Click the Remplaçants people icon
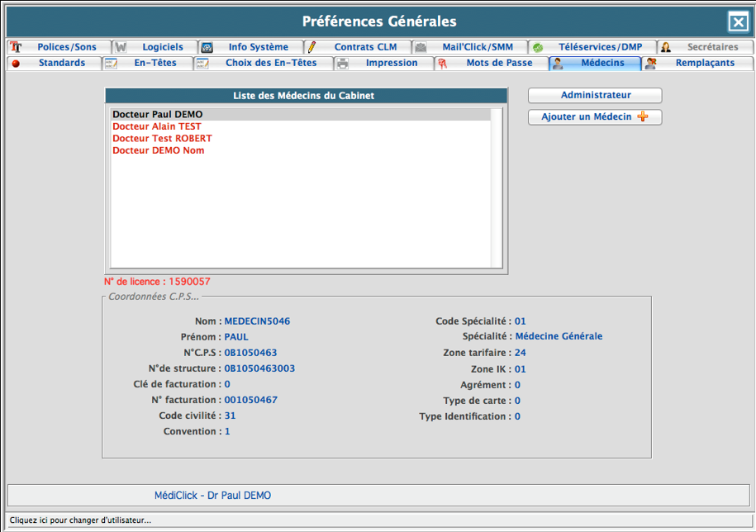The width and height of the screenshot is (756, 532). point(652,63)
